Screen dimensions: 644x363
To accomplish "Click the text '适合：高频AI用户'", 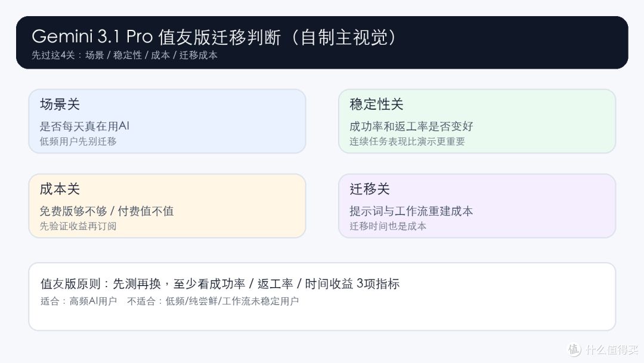I will point(79,301).
